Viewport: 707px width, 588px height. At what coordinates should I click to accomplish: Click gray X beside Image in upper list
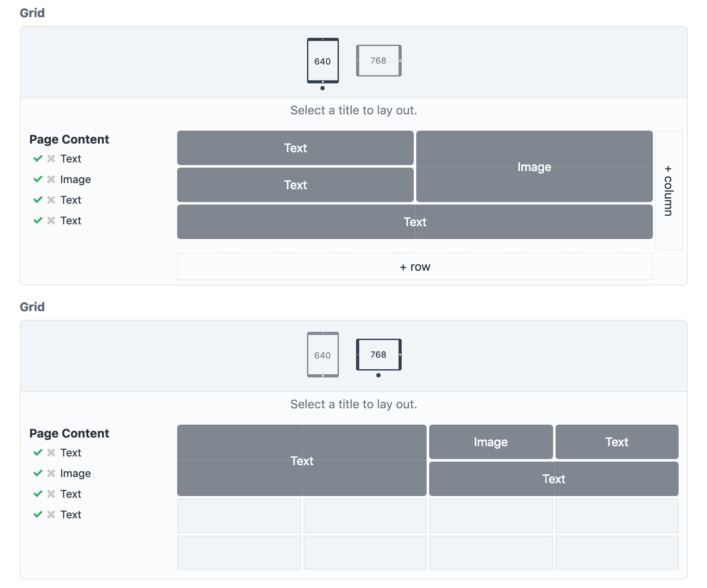pyautogui.click(x=51, y=179)
